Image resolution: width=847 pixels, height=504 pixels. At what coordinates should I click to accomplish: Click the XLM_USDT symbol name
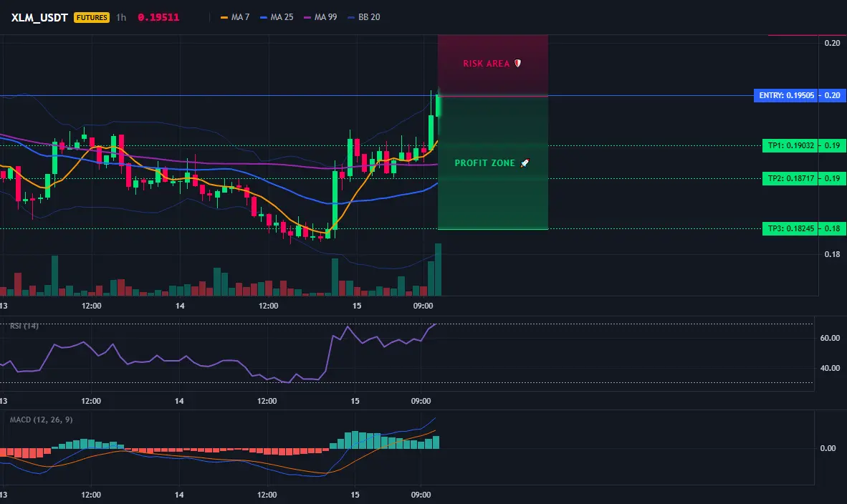(x=39, y=17)
